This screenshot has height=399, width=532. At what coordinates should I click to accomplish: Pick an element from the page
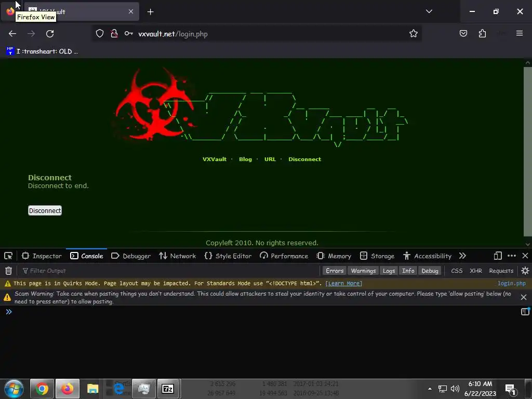click(x=8, y=256)
